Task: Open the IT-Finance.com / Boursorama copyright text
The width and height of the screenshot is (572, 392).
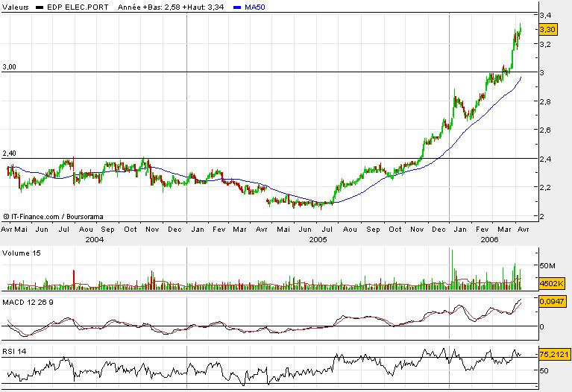Action: point(53,217)
